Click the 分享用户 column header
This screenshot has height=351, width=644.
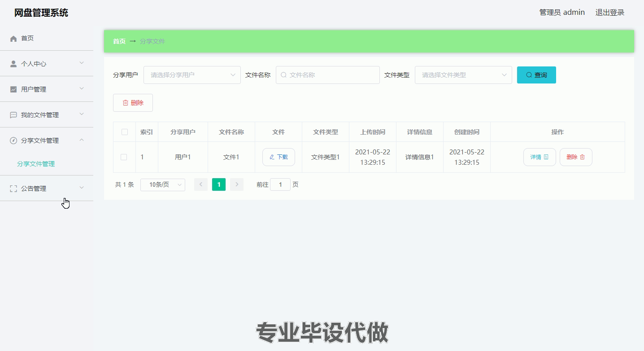coord(183,132)
